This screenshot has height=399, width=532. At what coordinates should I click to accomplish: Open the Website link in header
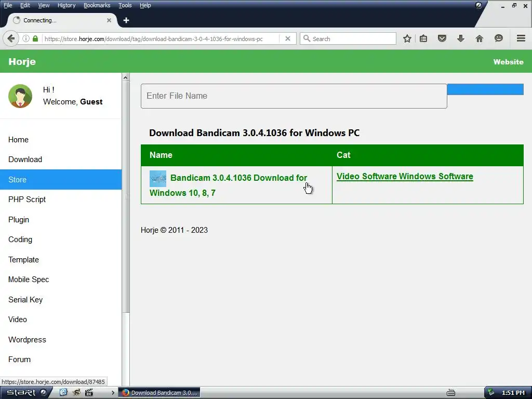pyautogui.click(x=508, y=62)
